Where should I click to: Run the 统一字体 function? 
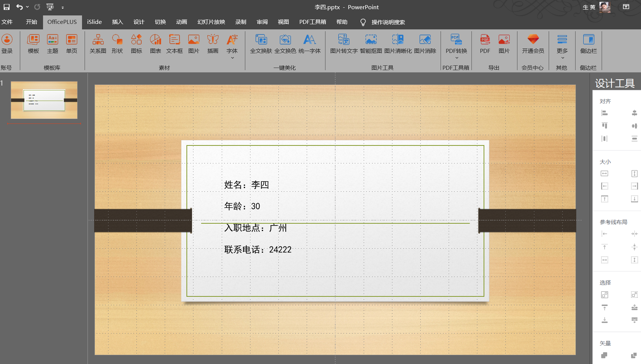(x=310, y=44)
